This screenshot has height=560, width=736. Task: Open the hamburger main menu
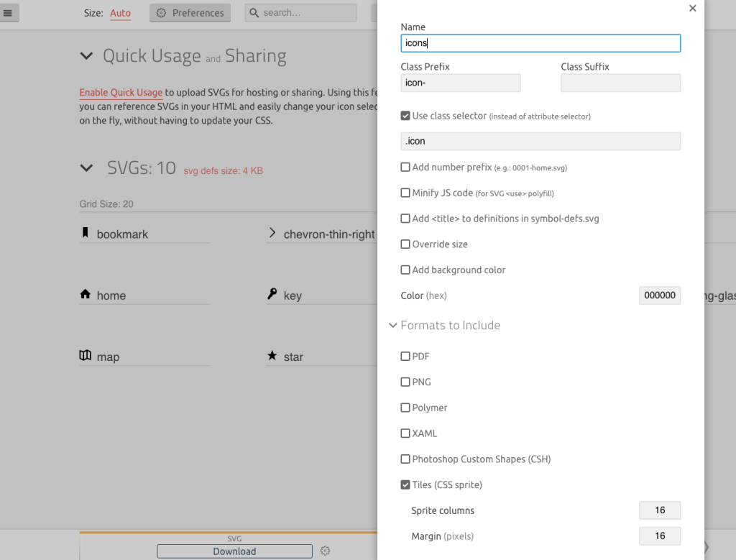click(8, 13)
